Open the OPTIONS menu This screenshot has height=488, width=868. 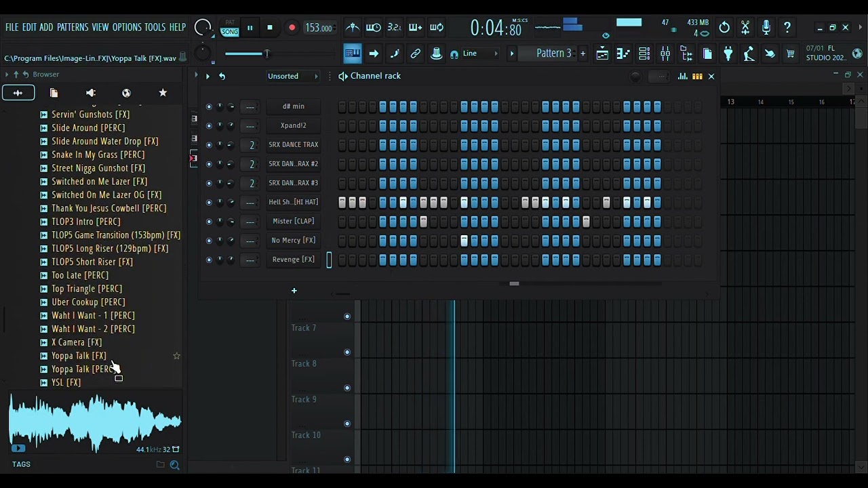tap(127, 28)
